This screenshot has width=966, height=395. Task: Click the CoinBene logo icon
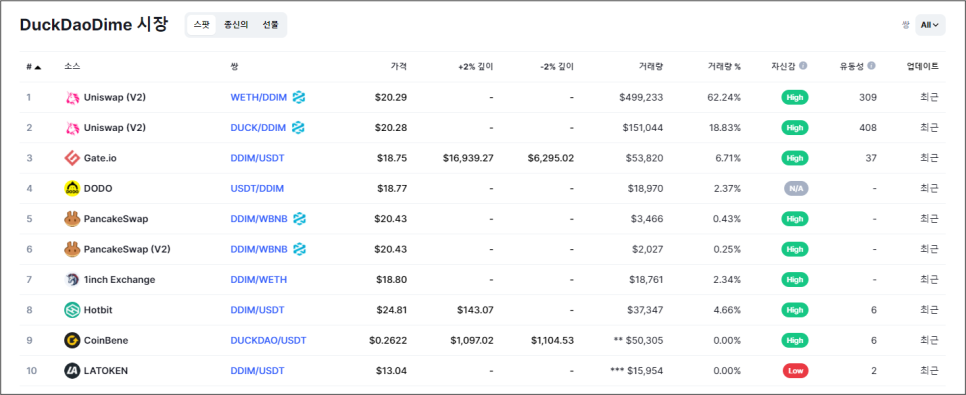[x=72, y=341]
